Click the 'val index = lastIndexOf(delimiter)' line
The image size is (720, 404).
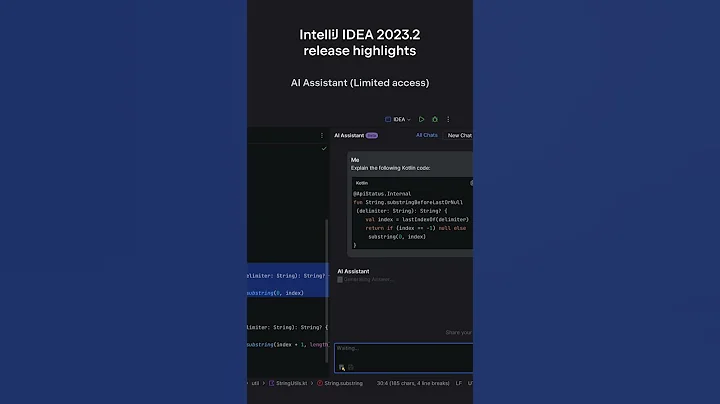click(x=417, y=219)
